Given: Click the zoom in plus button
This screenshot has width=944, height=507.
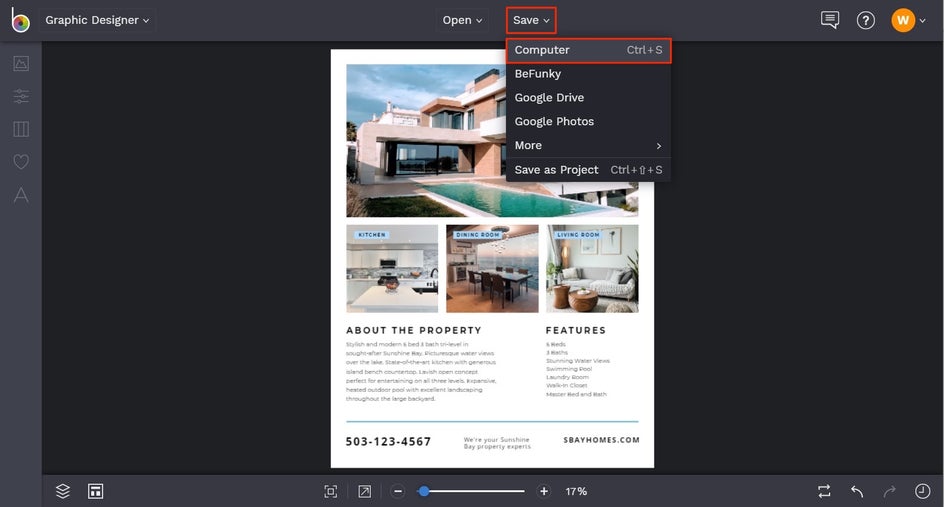Looking at the screenshot, I should pyautogui.click(x=544, y=491).
